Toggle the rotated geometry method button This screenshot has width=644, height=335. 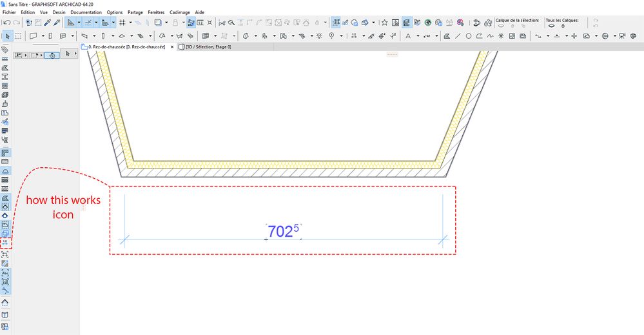52,55
